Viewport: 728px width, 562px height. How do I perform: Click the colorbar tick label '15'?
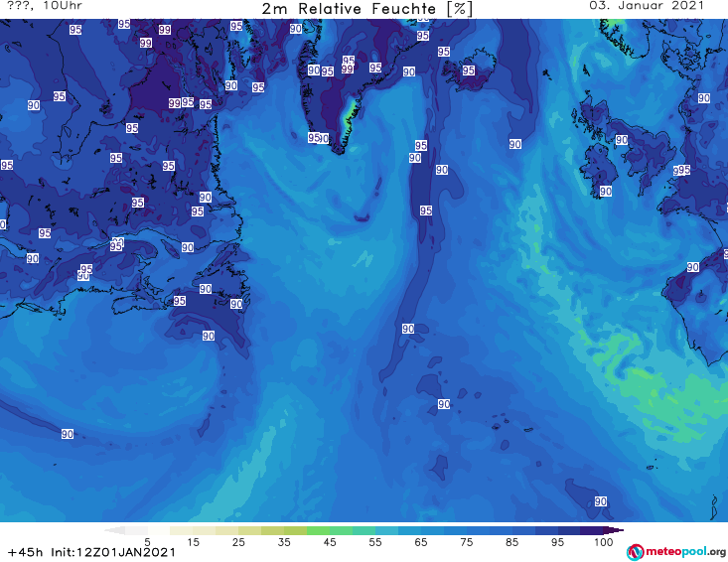point(193,542)
